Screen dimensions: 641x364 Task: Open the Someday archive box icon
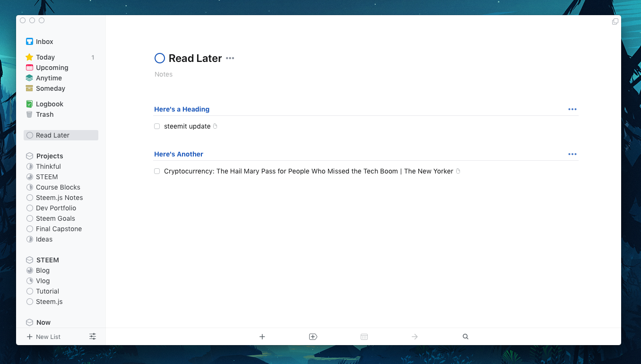coord(29,88)
